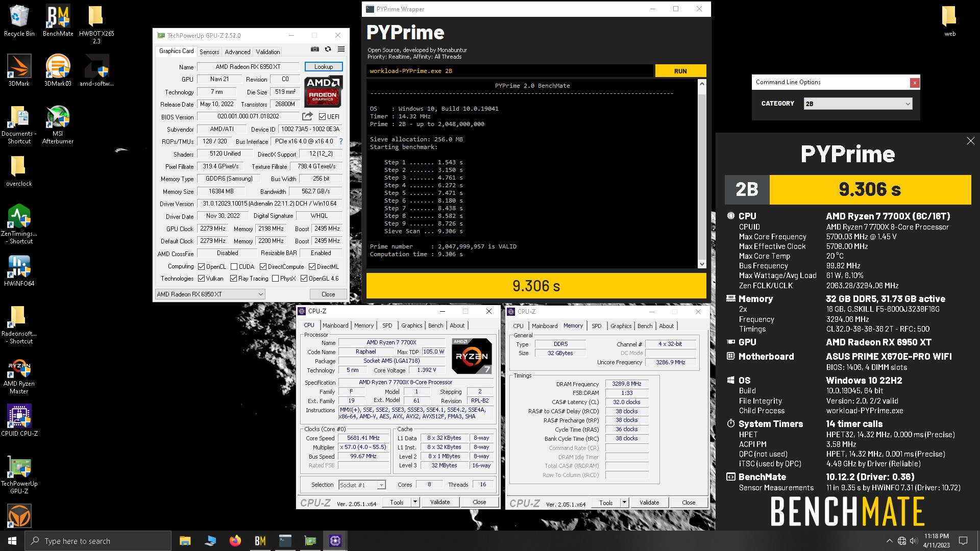The height and width of the screenshot is (551, 980).
Task: Click the volume icon in system tray
Action: (914, 541)
